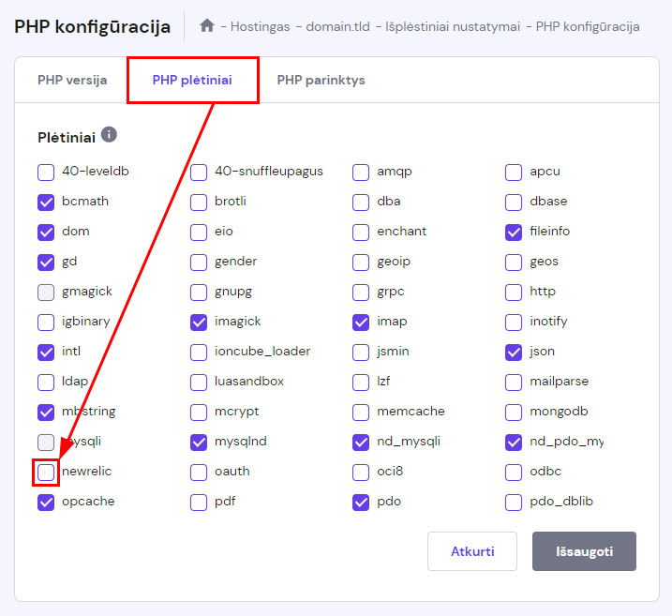Open the PHP plėtiniai tab
Image resolution: width=672 pixels, height=616 pixels.
pos(192,80)
